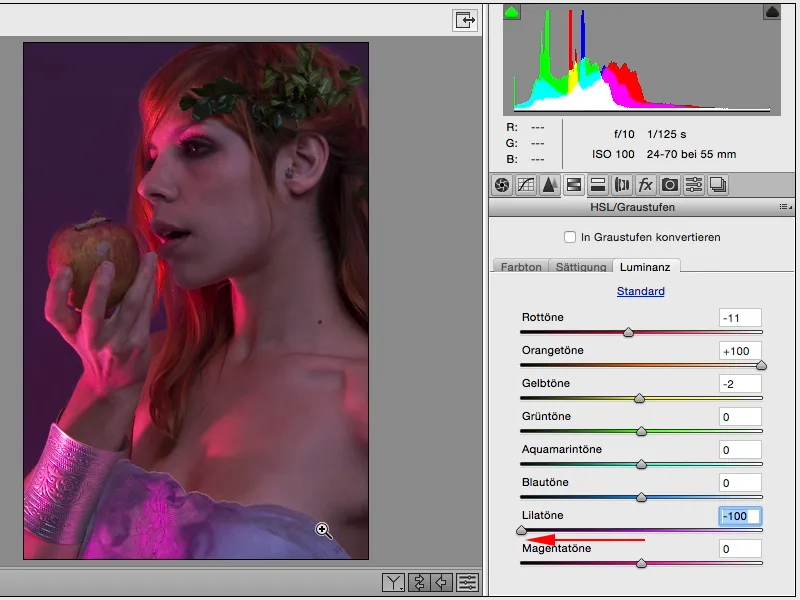Click the Lilatöne slider handle
The width and height of the screenshot is (800, 600).
521,531
